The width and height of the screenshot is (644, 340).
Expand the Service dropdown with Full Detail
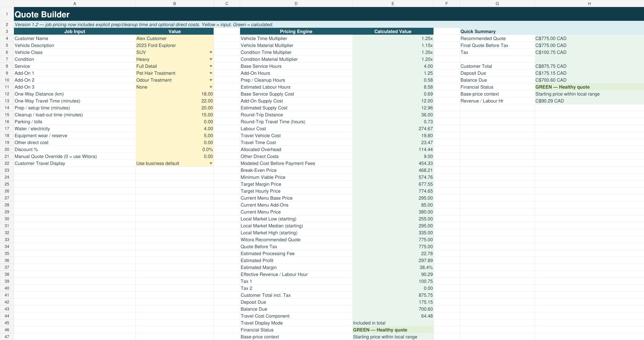(x=211, y=66)
